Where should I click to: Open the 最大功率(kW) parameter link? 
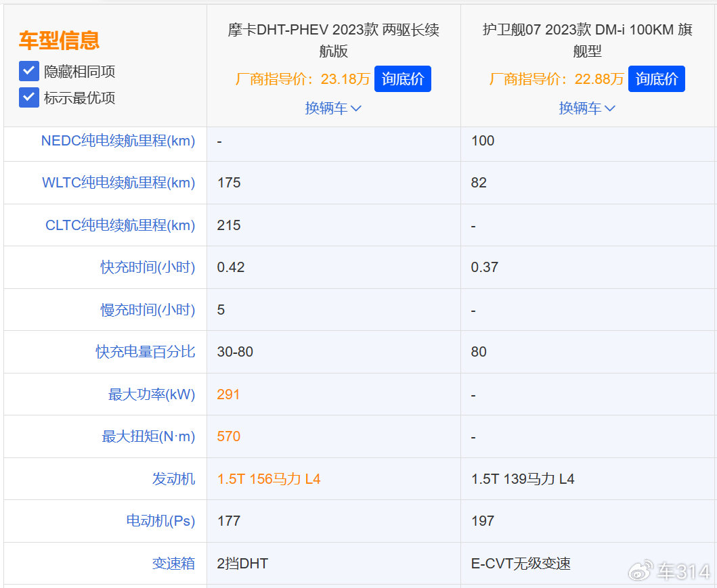150,394
